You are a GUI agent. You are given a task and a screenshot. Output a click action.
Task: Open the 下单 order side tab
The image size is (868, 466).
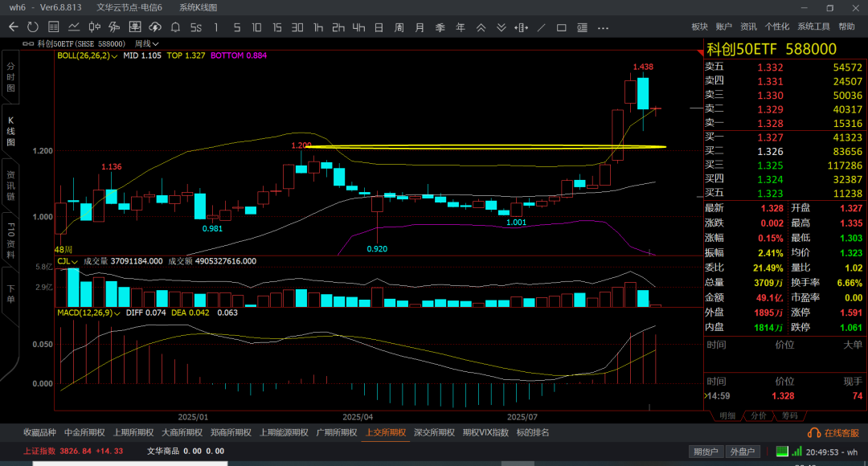10,294
